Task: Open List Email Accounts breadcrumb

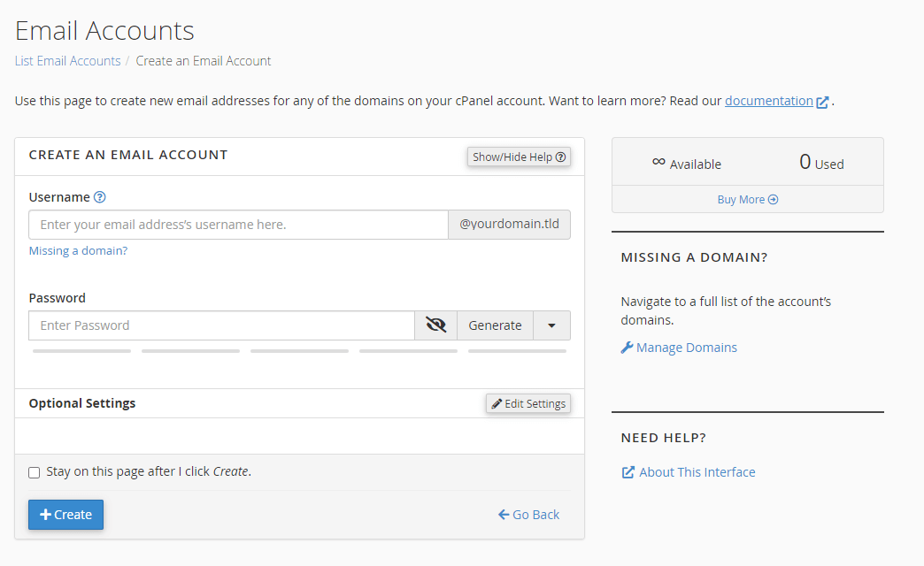Action: tap(68, 61)
